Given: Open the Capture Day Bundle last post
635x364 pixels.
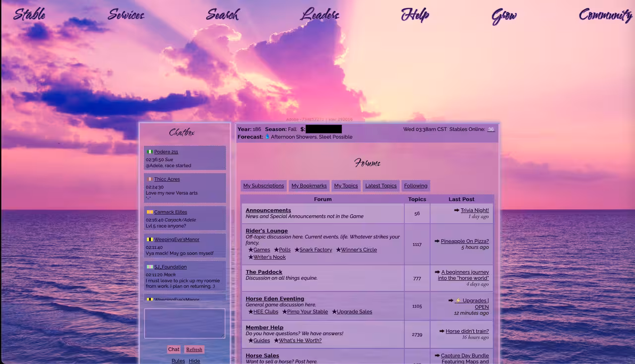Looking at the screenshot, I should 465,358.
